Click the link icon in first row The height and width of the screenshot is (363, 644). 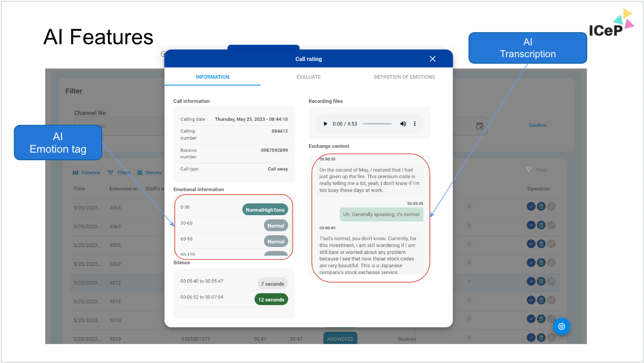coord(551,206)
